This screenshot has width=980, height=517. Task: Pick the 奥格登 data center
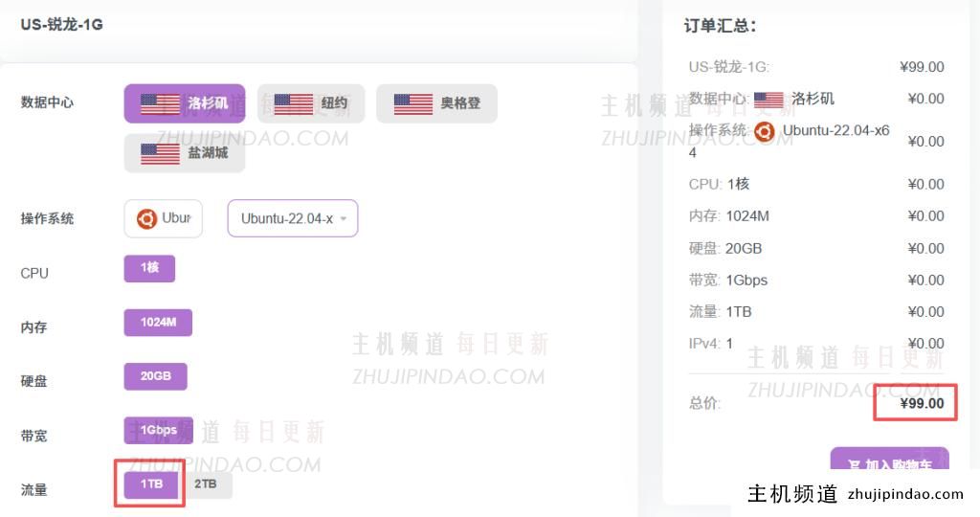tap(436, 103)
